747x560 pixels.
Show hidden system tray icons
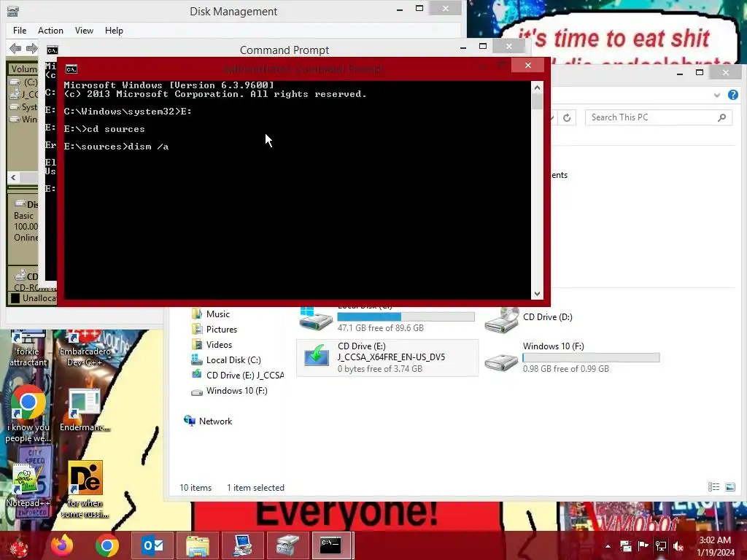pos(608,546)
